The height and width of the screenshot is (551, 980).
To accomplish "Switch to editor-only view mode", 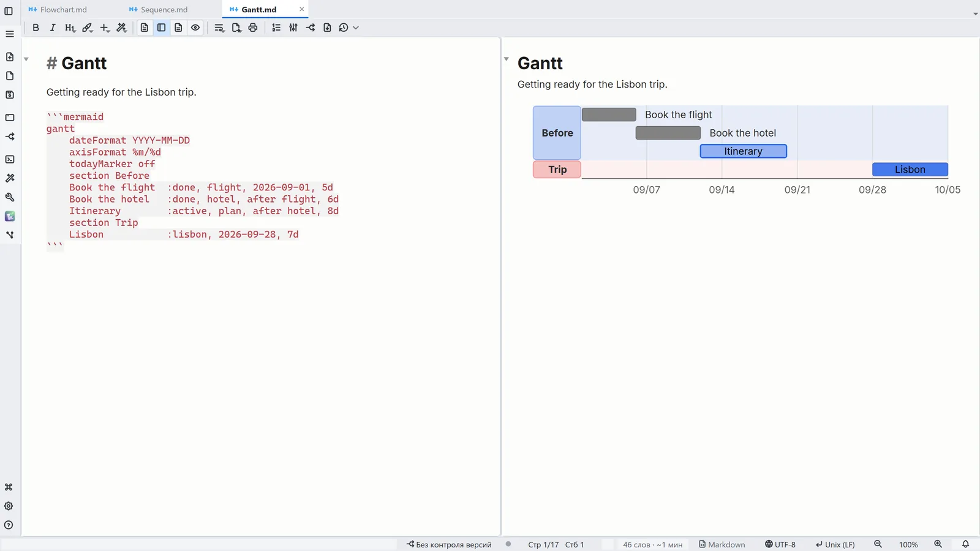I will point(145,28).
